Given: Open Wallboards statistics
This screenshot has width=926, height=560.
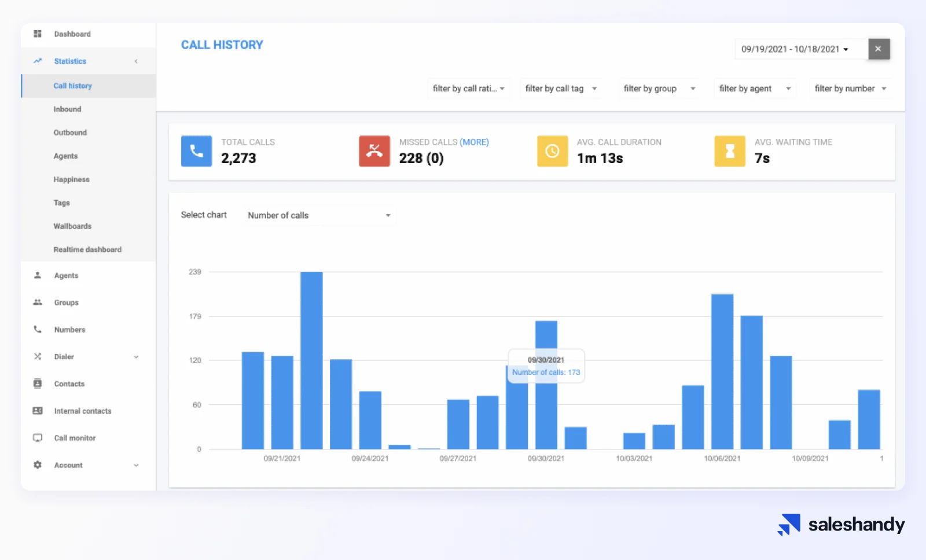Looking at the screenshot, I should pyautogui.click(x=72, y=226).
